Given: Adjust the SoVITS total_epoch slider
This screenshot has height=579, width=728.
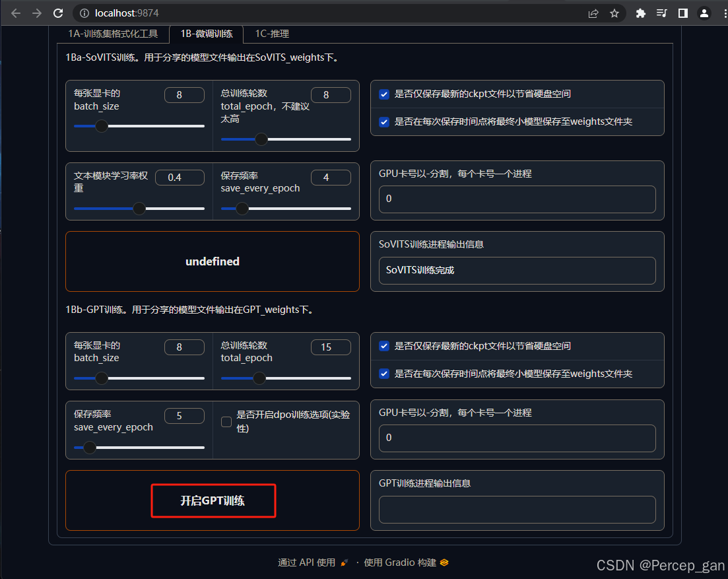Looking at the screenshot, I should 286,139.
